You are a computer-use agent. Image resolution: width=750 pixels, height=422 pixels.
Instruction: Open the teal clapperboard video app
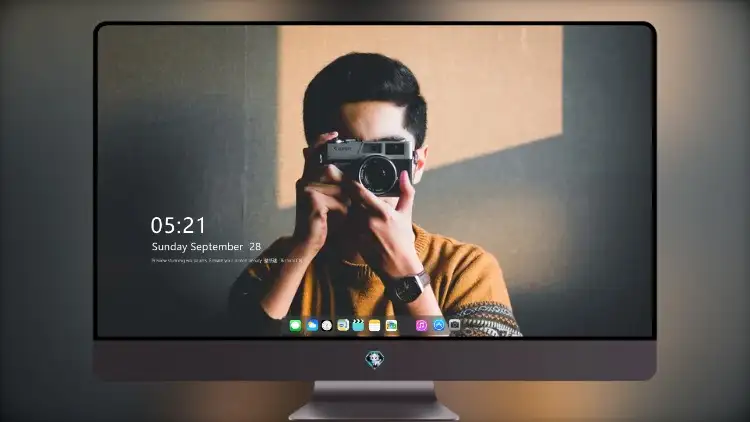pyautogui.click(x=358, y=325)
